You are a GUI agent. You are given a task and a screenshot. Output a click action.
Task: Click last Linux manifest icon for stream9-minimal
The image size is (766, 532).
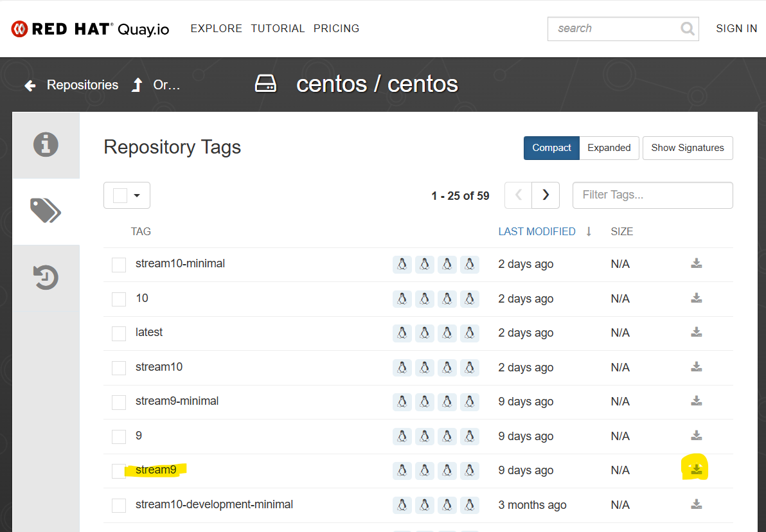click(470, 402)
